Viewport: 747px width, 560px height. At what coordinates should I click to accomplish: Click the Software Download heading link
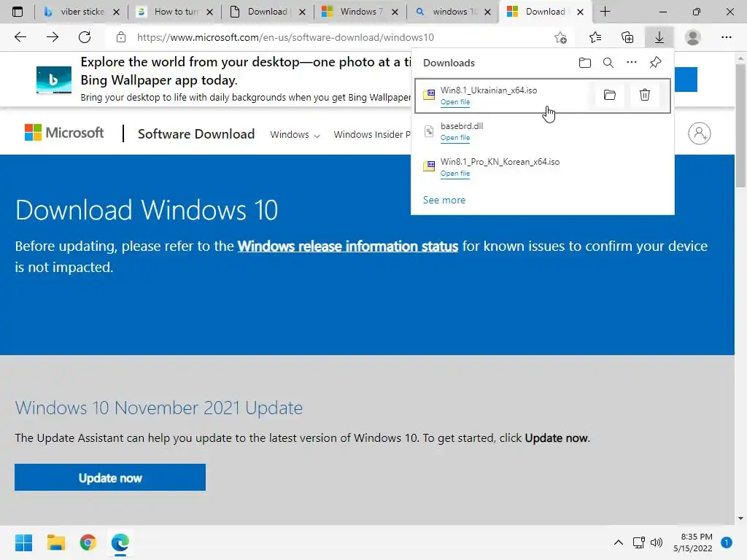pos(196,134)
